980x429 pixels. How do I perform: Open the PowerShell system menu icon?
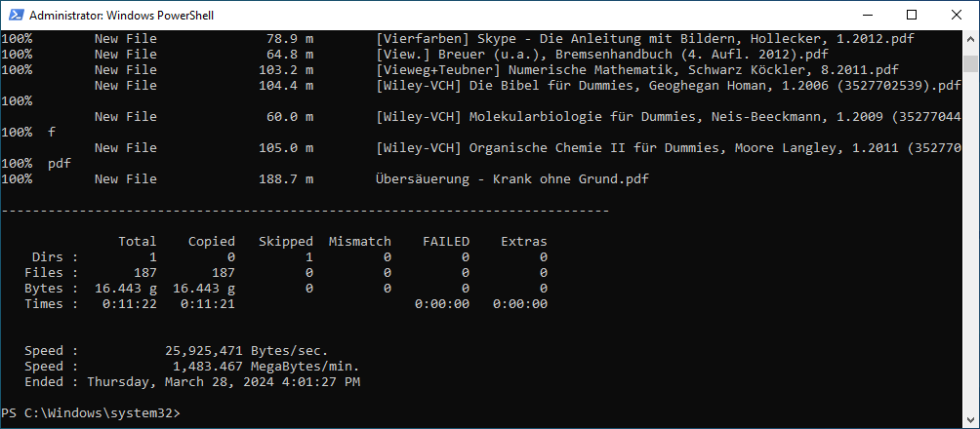click(15, 15)
